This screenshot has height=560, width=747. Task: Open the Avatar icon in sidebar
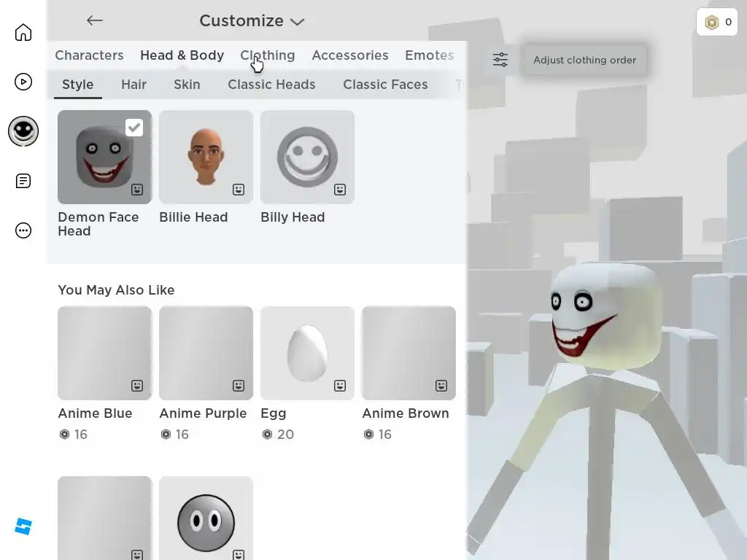click(x=23, y=131)
